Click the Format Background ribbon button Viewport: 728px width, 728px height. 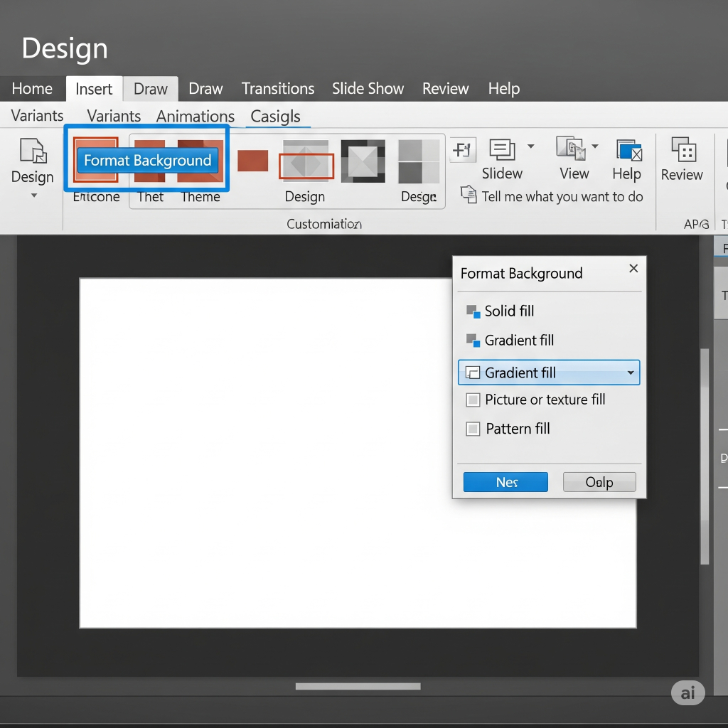147,161
